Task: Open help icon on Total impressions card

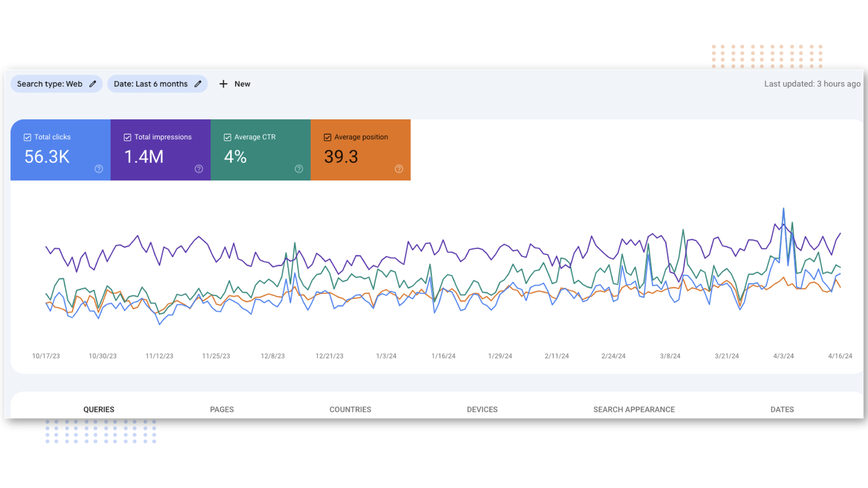Action: click(199, 169)
